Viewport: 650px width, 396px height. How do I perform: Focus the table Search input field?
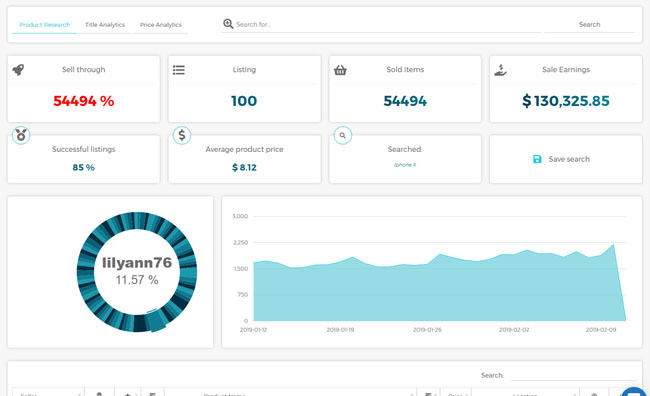point(574,374)
